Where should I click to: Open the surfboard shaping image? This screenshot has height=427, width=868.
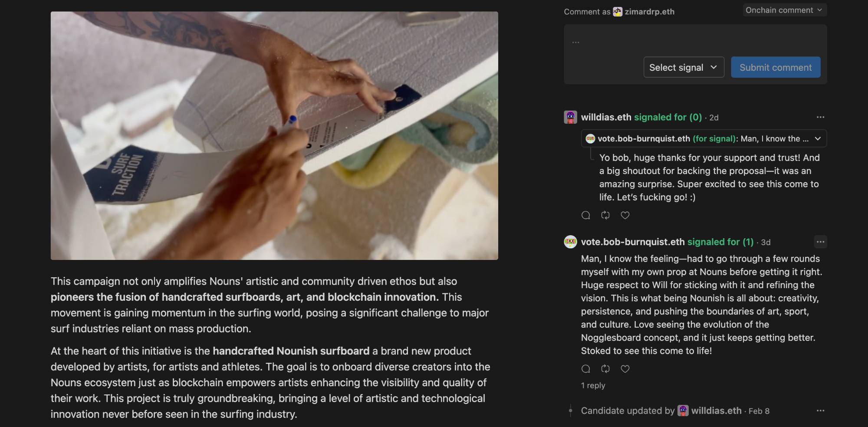click(274, 136)
